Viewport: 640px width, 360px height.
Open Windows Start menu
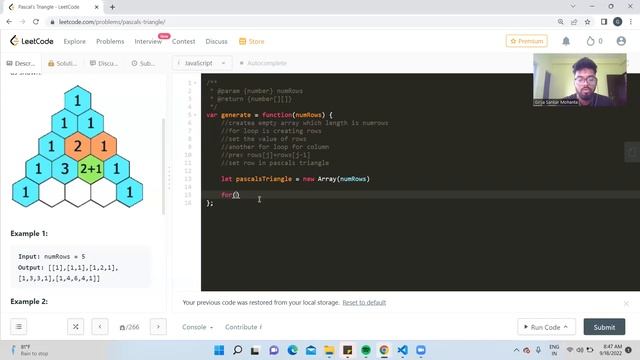pyautogui.click(x=219, y=350)
